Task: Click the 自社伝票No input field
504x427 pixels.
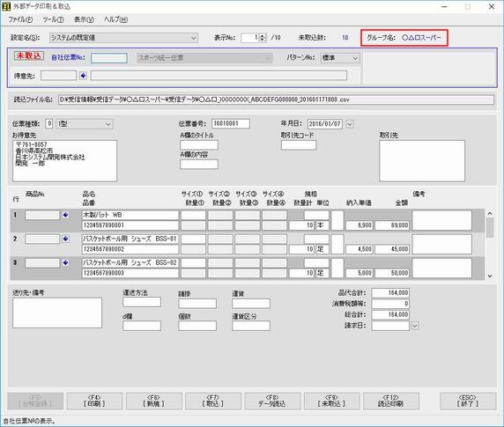Action: (109, 58)
